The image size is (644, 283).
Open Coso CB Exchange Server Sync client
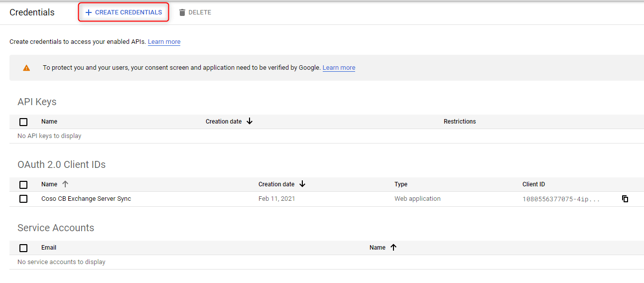click(x=86, y=199)
